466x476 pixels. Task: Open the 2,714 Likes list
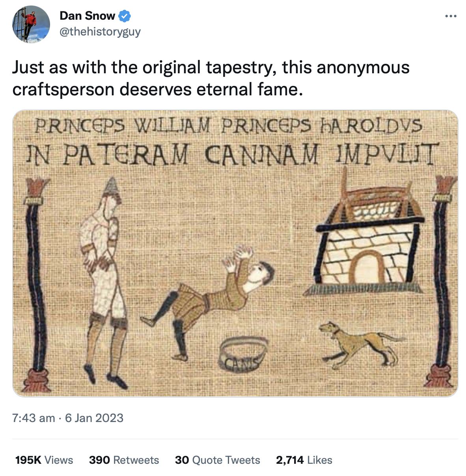click(304, 460)
